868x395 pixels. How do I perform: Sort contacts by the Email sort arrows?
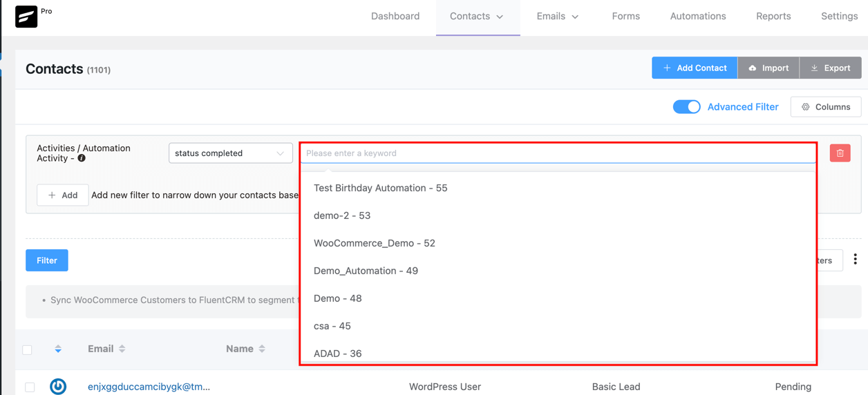click(x=122, y=349)
